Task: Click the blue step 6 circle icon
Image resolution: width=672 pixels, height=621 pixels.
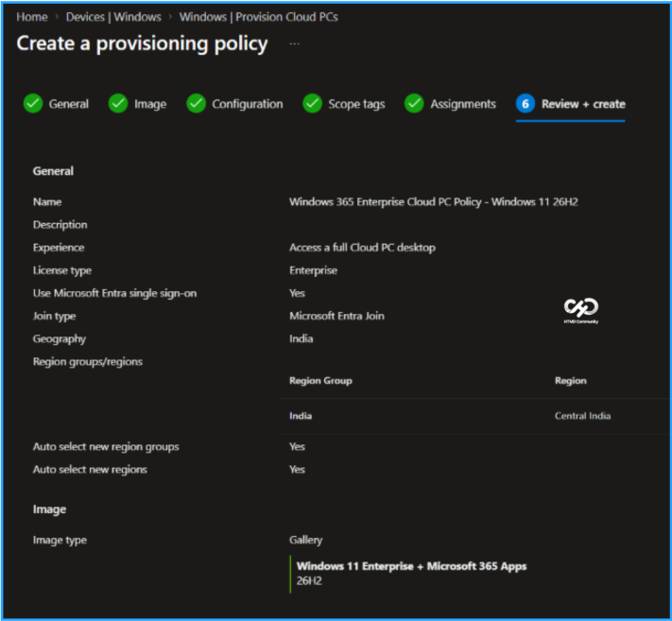Action: click(526, 104)
